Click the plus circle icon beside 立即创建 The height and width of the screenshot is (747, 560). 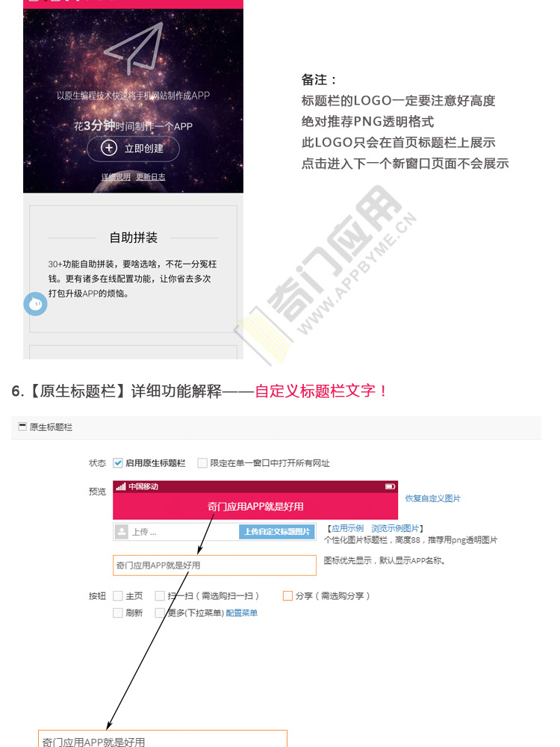109,148
